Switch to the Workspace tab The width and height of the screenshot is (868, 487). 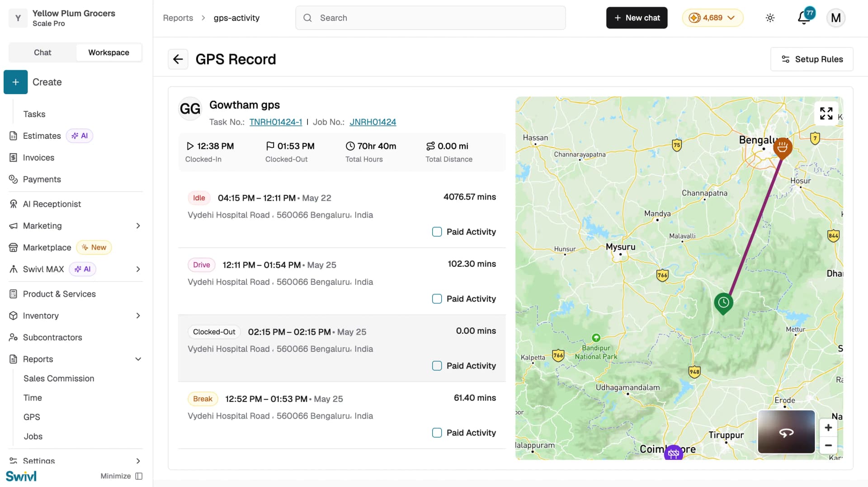point(108,52)
